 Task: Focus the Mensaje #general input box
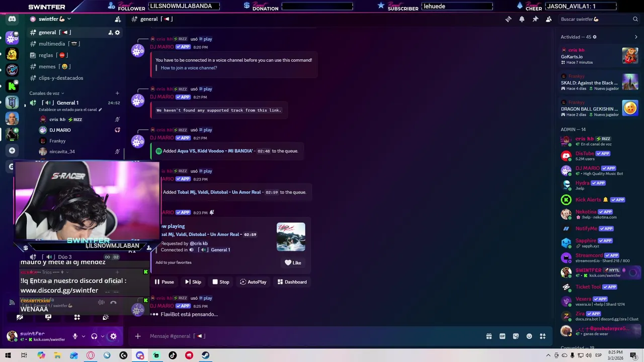coord(312,336)
